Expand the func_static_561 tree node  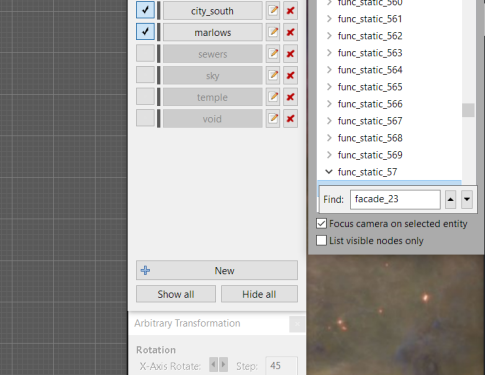pyautogui.click(x=329, y=19)
